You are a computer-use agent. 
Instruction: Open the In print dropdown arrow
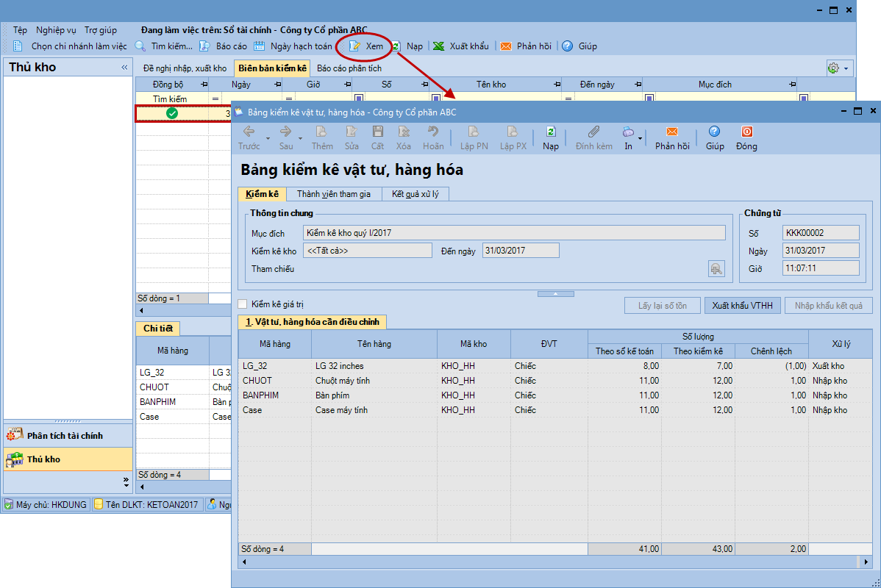[x=641, y=138]
